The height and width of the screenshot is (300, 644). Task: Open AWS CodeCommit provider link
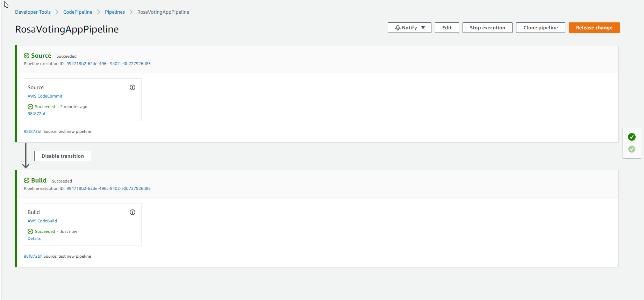tap(45, 96)
